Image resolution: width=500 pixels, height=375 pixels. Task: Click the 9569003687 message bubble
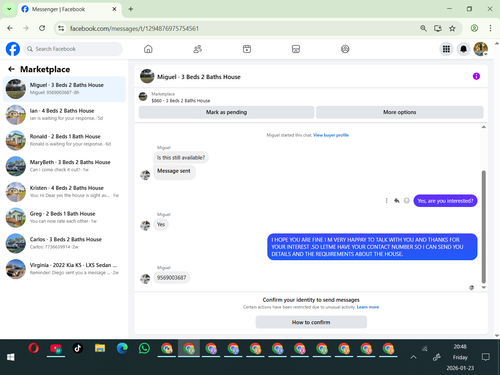[x=172, y=277]
